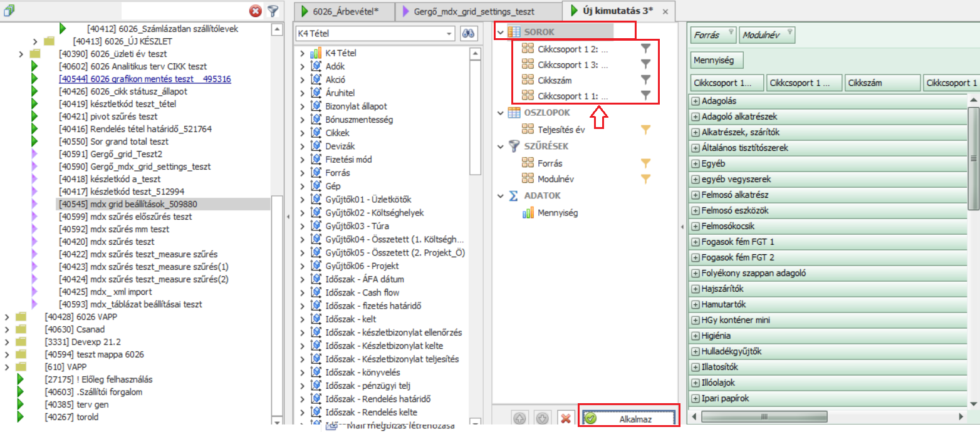
Task: Click the Mennyiség measure under ADATOK
Action: 557,212
